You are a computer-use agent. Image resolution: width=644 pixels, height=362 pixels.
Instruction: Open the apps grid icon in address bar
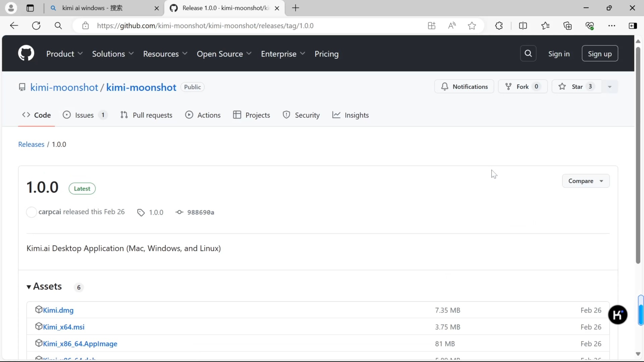coord(432,25)
